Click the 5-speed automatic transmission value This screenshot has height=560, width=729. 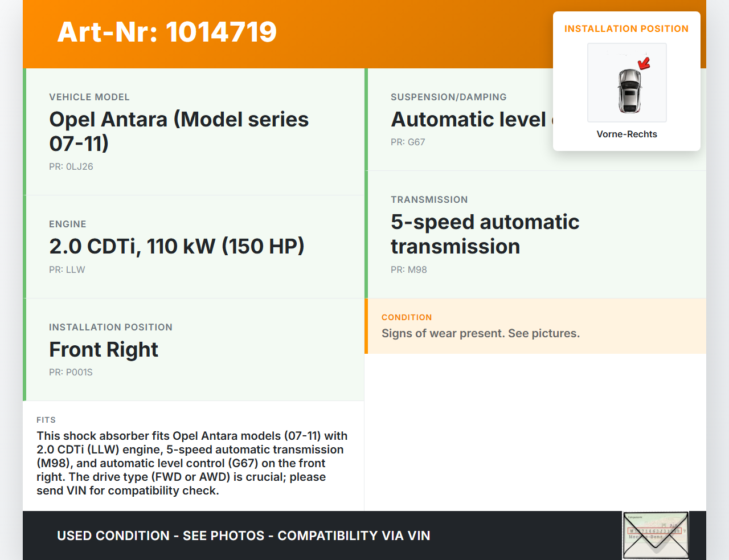point(485,234)
